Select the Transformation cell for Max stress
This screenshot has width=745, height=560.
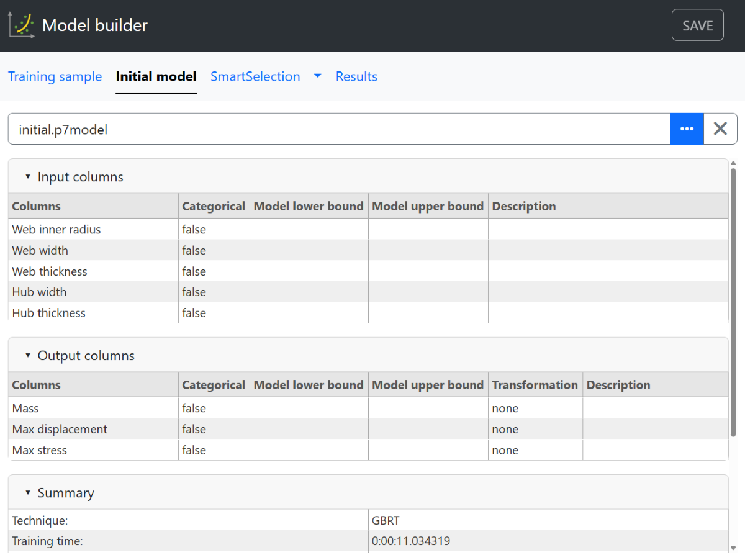535,450
